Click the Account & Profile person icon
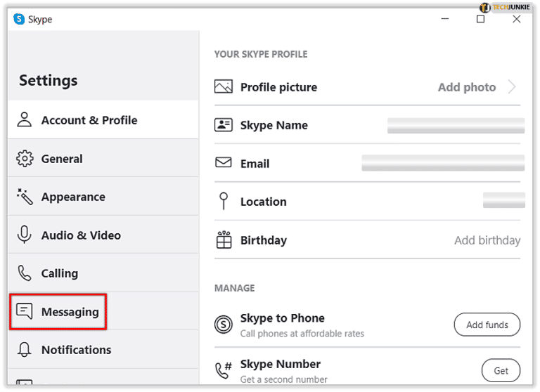The height and width of the screenshot is (392, 540). 24,119
